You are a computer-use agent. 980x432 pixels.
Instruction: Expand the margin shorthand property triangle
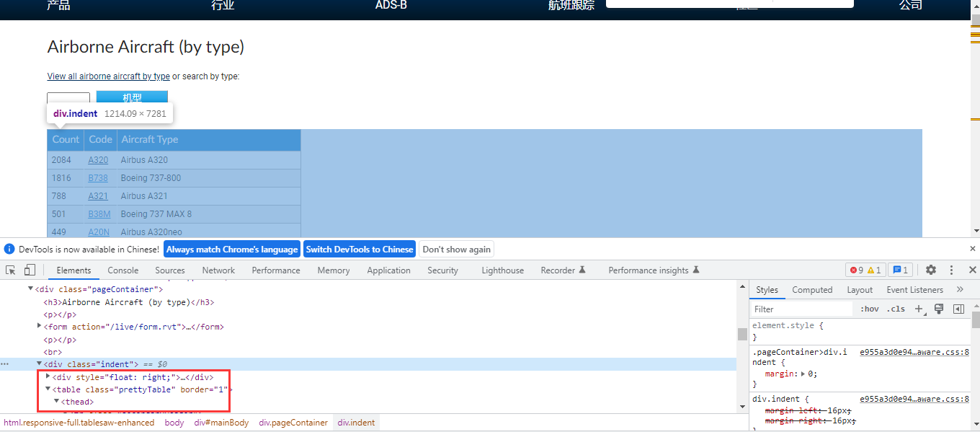(803, 374)
